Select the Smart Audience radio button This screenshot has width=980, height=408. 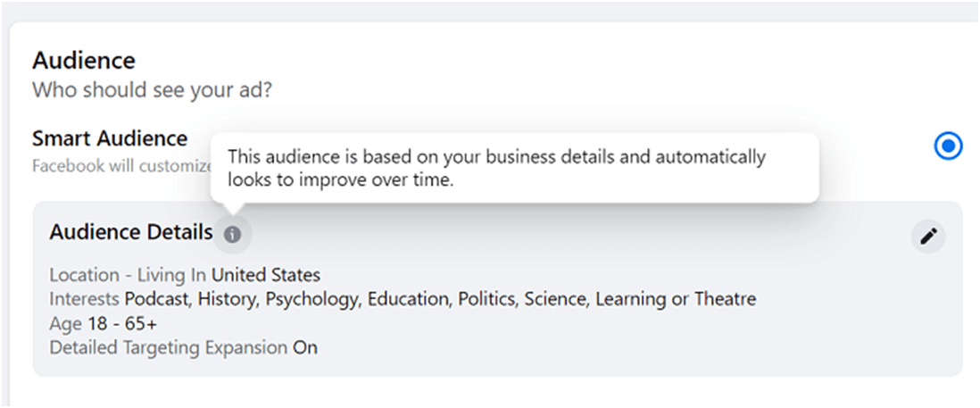[x=948, y=146]
